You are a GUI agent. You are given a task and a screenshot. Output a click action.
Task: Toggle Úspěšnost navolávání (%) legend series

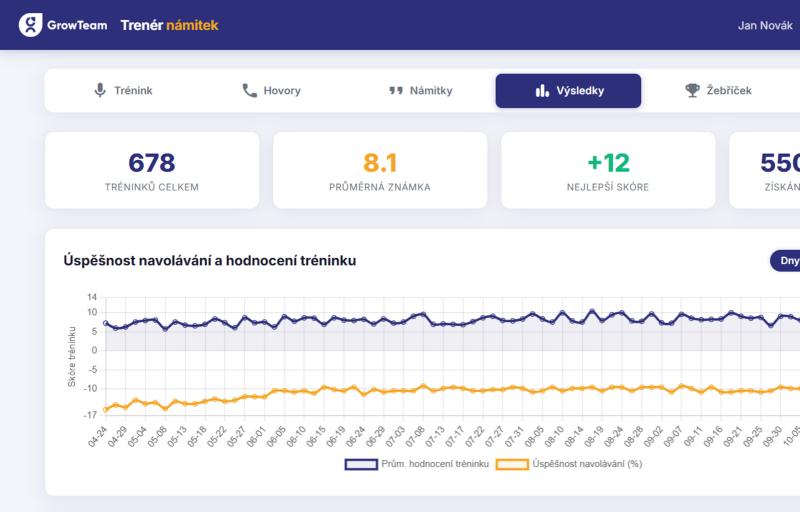pyautogui.click(x=569, y=464)
